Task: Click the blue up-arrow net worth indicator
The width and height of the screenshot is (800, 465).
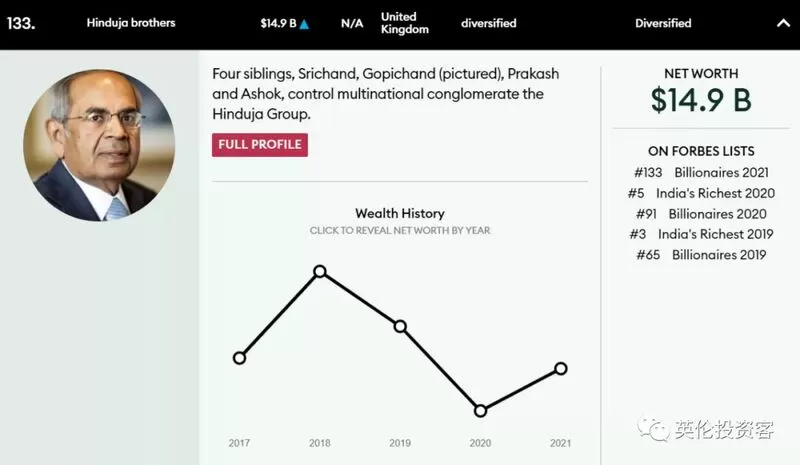Action: tap(304, 24)
